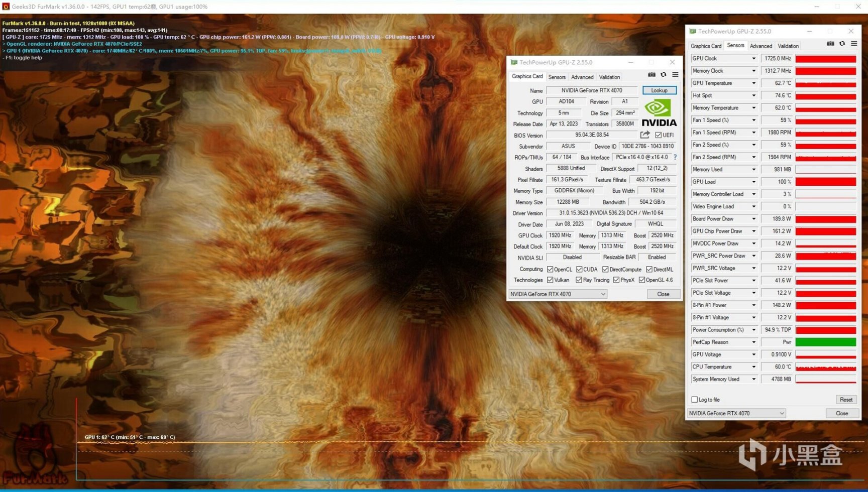Open the Validation tab in the Sensors window
Image resolution: width=868 pixels, height=492 pixels.
(788, 46)
